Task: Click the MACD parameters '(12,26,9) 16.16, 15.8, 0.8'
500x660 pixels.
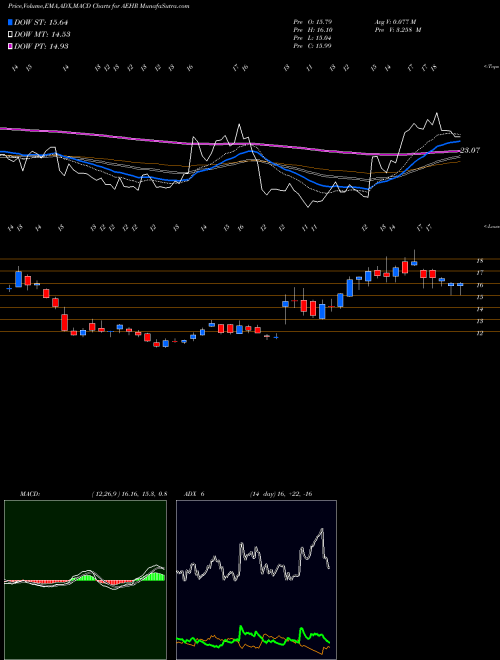Action: (x=129, y=494)
